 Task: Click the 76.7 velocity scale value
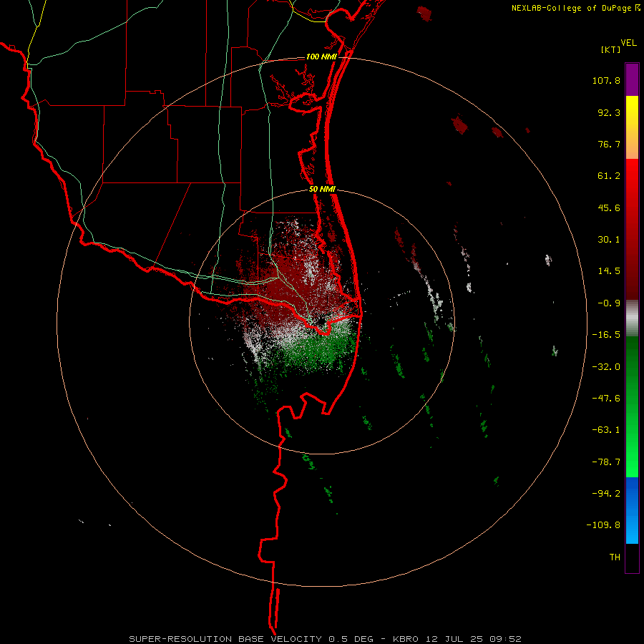[609, 144]
